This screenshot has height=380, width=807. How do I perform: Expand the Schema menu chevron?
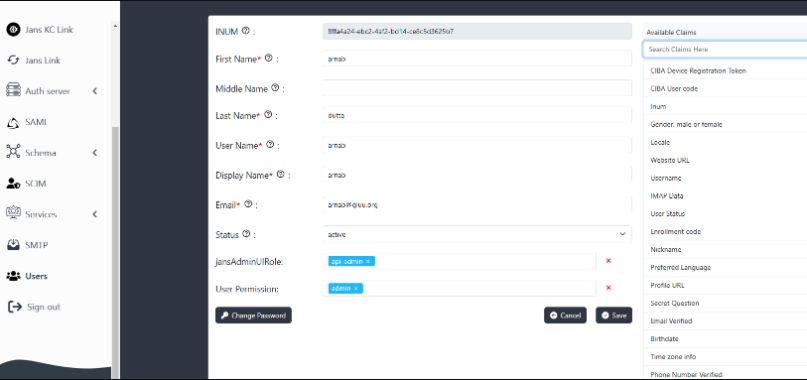coord(95,153)
